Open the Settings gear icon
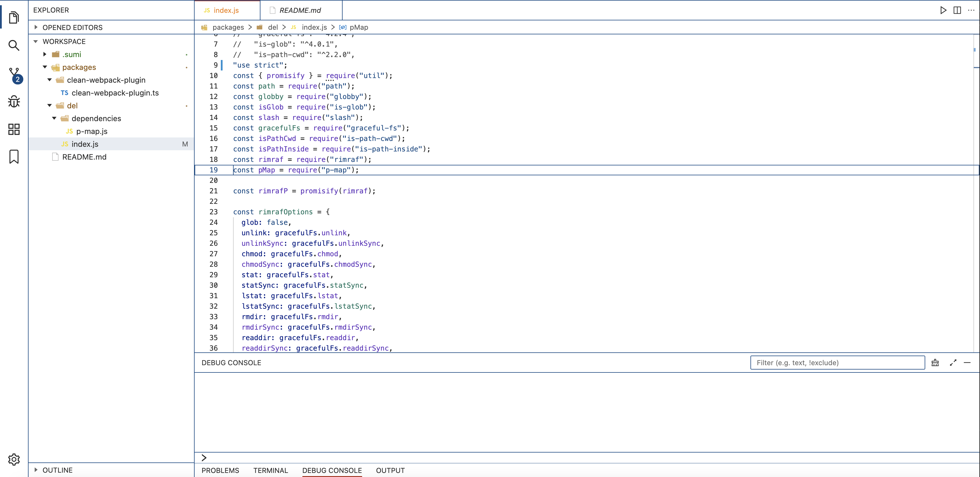This screenshot has height=477, width=980. (x=14, y=460)
